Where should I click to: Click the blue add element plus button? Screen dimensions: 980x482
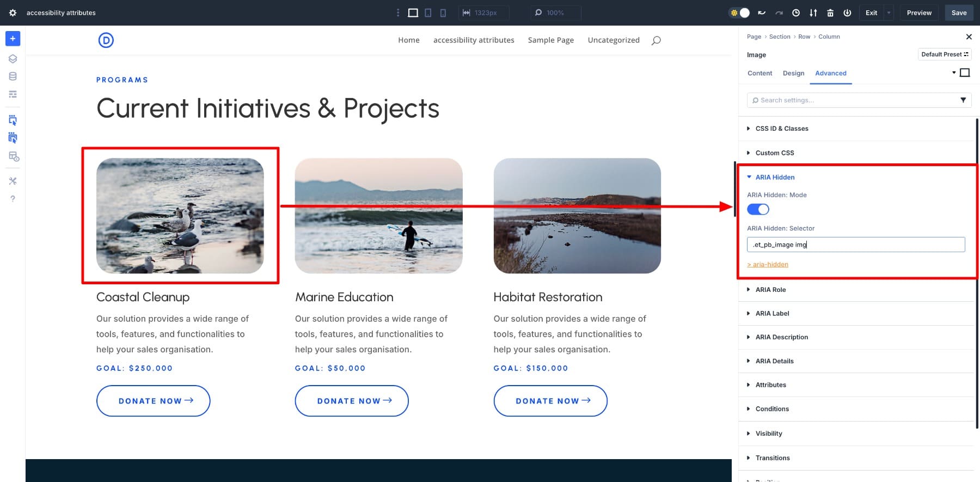[13, 39]
